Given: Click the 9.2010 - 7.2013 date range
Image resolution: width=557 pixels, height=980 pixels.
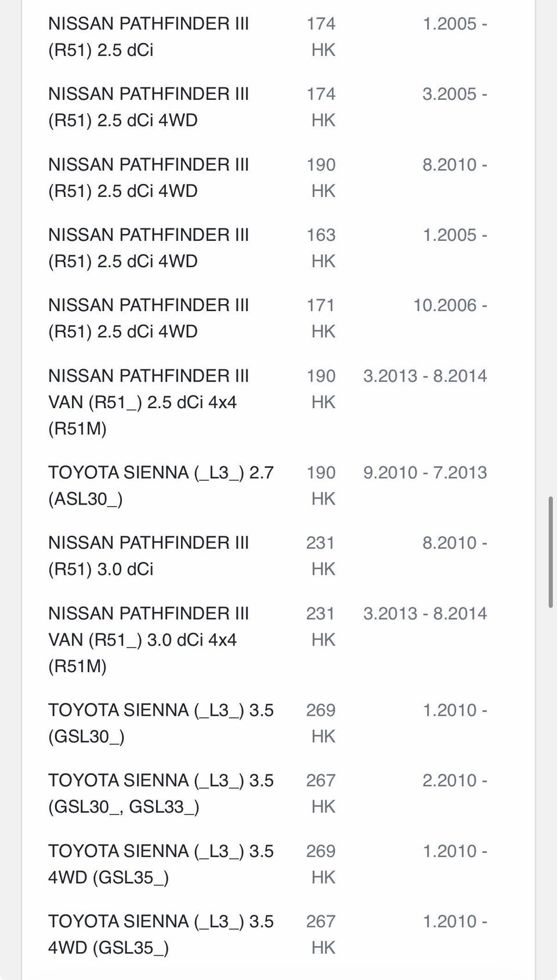Looking at the screenshot, I should click(x=425, y=473).
